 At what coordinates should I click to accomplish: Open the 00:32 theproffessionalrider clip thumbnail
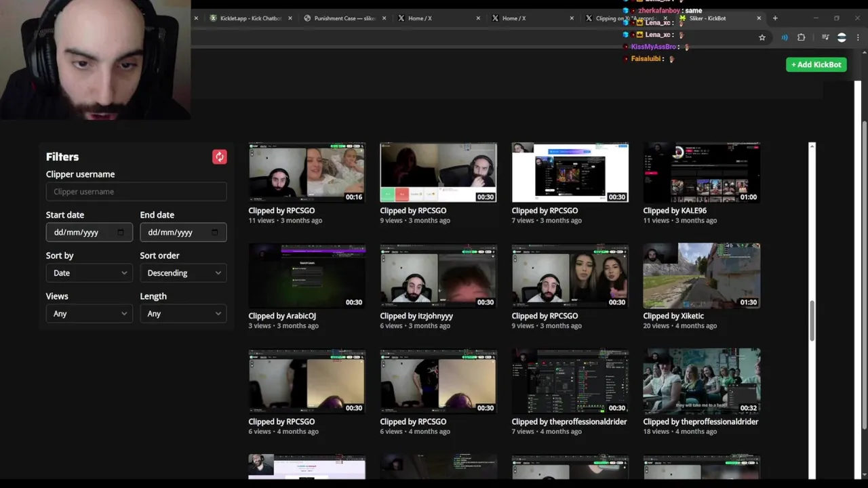click(x=702, y=381)
